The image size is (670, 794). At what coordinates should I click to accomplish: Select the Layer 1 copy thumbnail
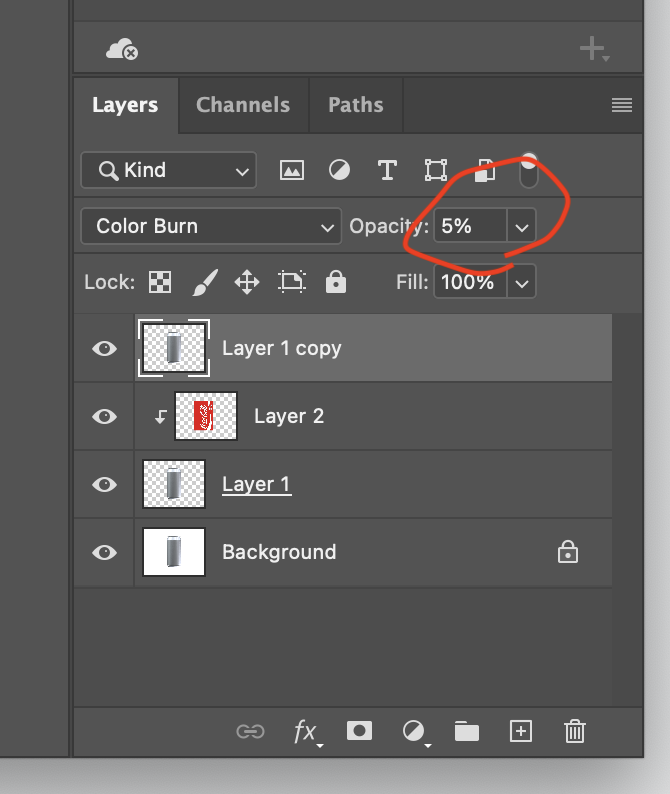(x=174, y=348)
